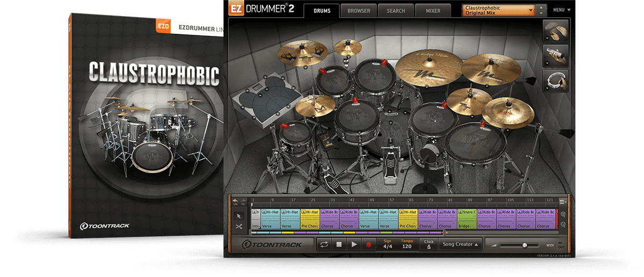Select the Intro song block
This screenshot has width=644, height=277.
point(255,219)
